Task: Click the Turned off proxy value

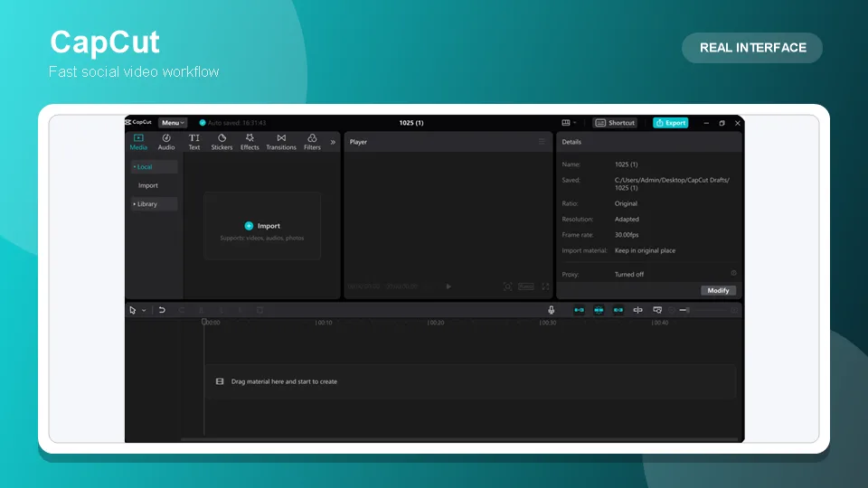Action: 629,275
